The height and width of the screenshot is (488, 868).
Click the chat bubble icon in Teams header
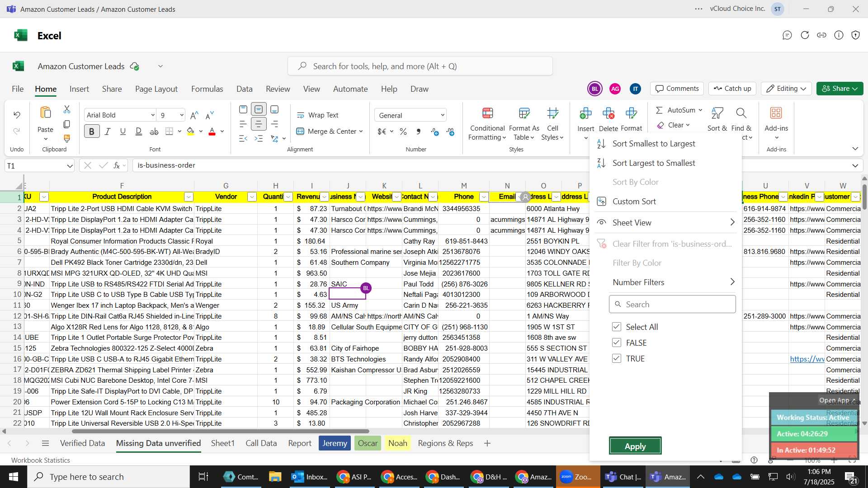(787, 35)
